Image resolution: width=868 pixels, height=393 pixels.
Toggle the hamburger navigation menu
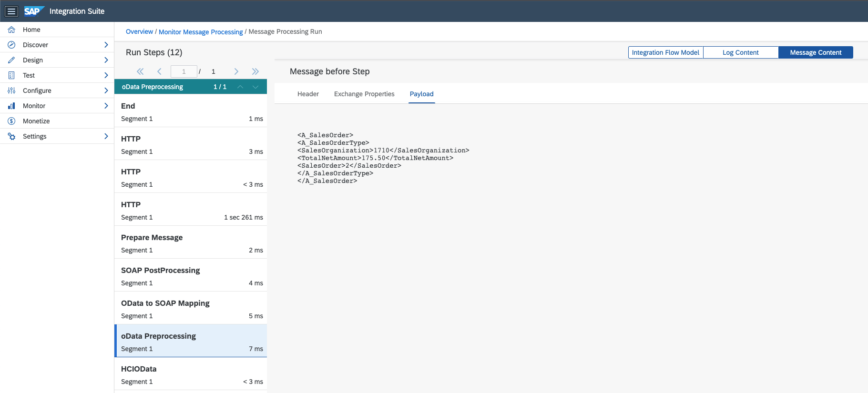tap(11, 11)
